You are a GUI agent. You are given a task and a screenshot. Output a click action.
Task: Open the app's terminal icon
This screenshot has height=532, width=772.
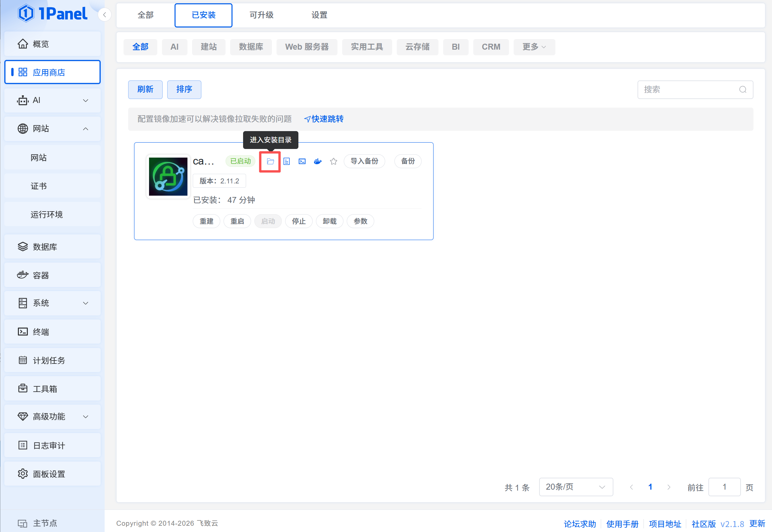pos(302,162)
